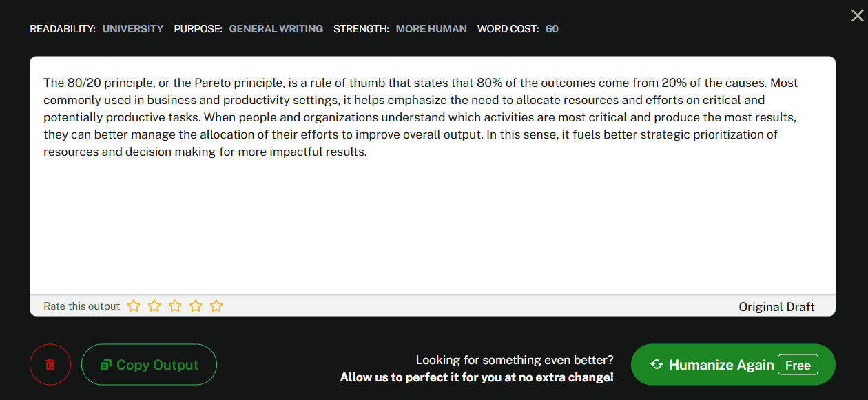Rate the output one star
The width and height of the screenshot is (868, 400).
134,306
